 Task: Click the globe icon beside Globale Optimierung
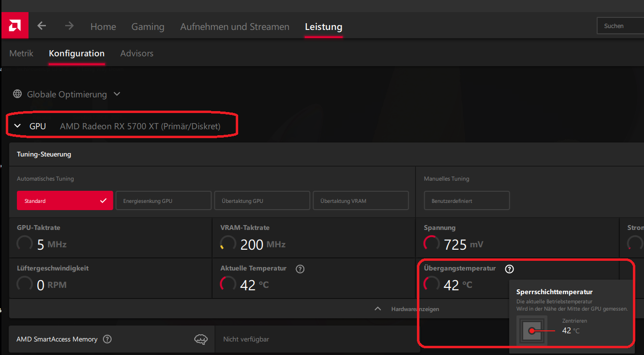tap(17, 94)
